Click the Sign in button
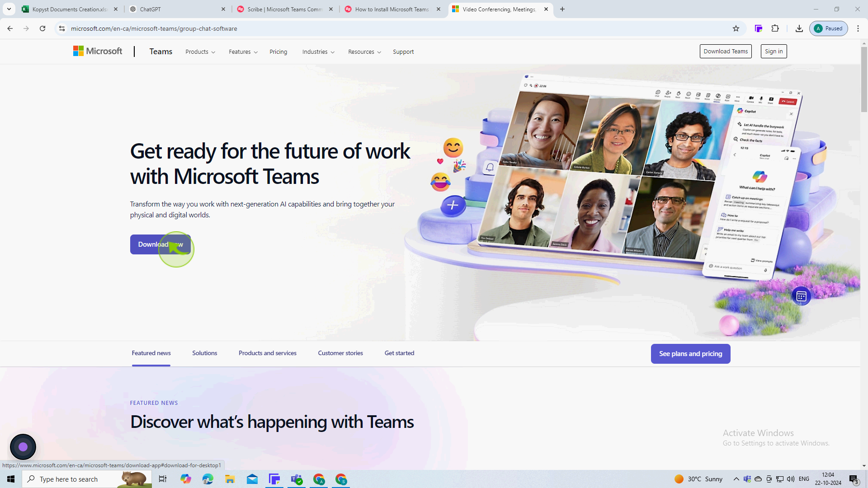868x488 pixels. click(x=774, y=52)
